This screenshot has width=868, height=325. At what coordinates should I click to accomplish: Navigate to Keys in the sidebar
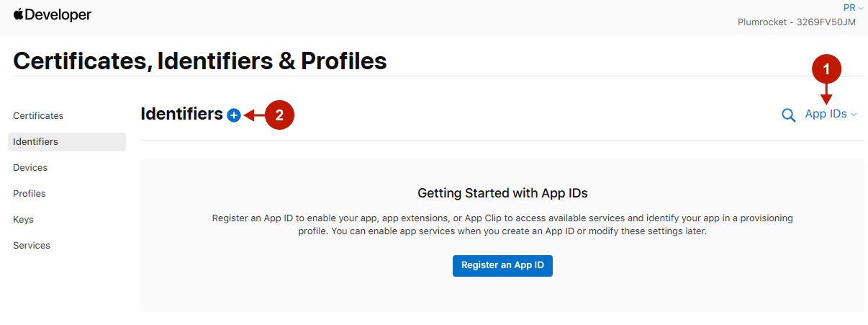point(23,220)
